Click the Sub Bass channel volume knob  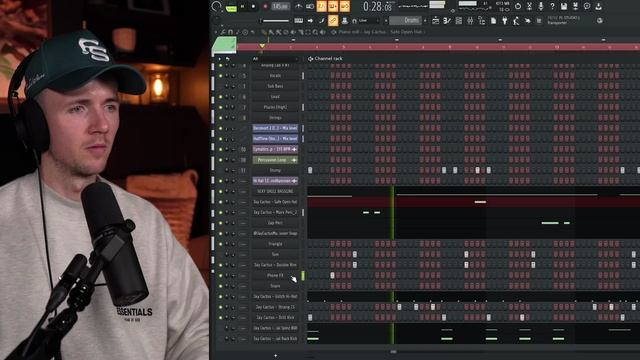[x=233, y=87]
